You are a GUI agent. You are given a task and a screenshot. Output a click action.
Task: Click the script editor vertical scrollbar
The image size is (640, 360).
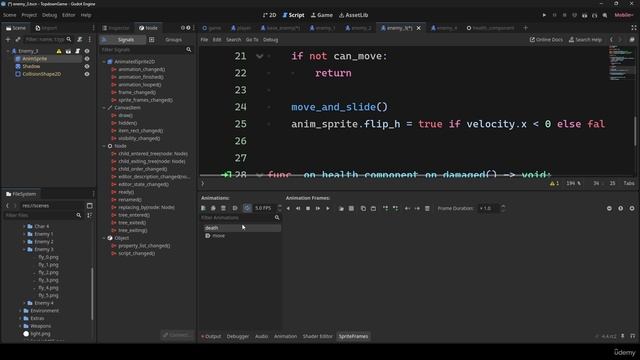point(635,131)
